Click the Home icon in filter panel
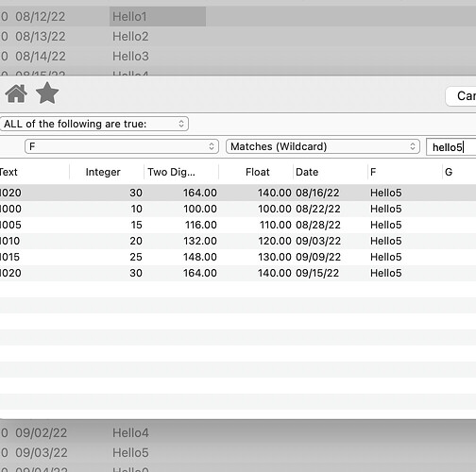Viewport: 476px width, 472px height. click(x=16, y=93)
